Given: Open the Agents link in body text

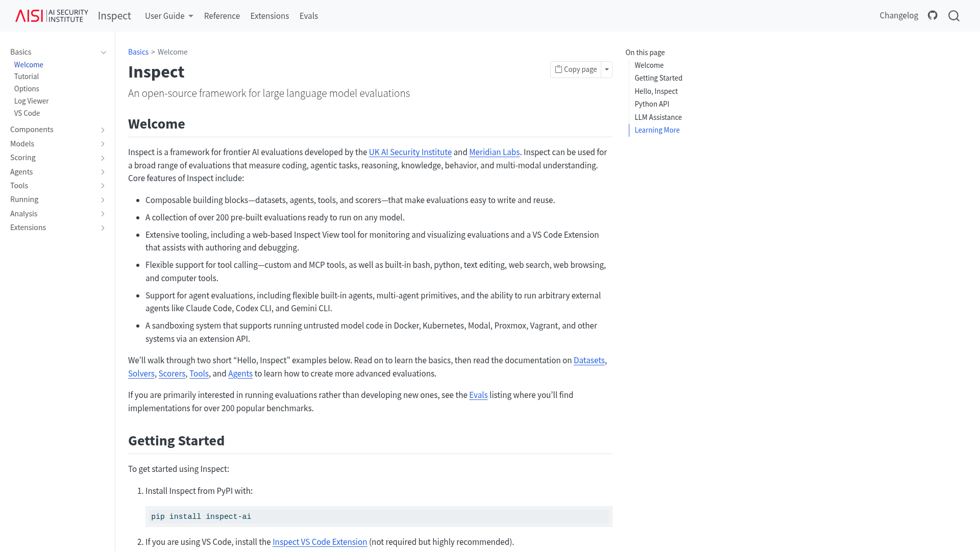Looking at the screenshot, I should (x=240, y=373).
